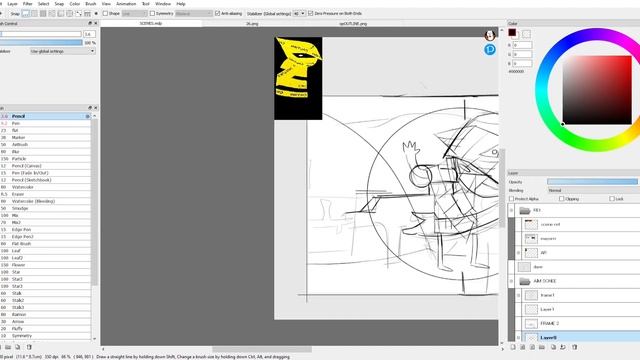The image size is (640, 360).
Task: Enable Protect Alpha checkbox
Action: (x=511, y=199)
